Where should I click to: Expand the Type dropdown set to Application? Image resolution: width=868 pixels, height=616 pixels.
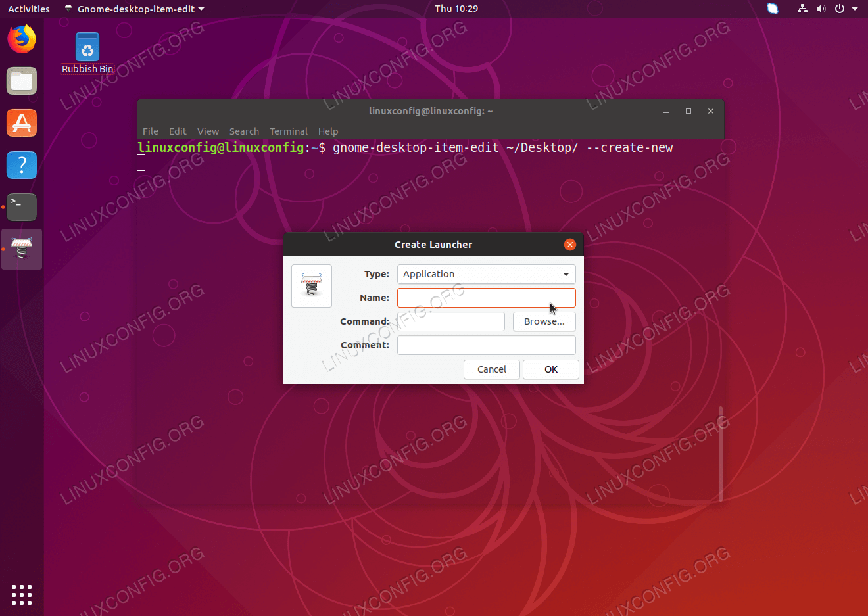pyautogui.click(x=487, y=274)
